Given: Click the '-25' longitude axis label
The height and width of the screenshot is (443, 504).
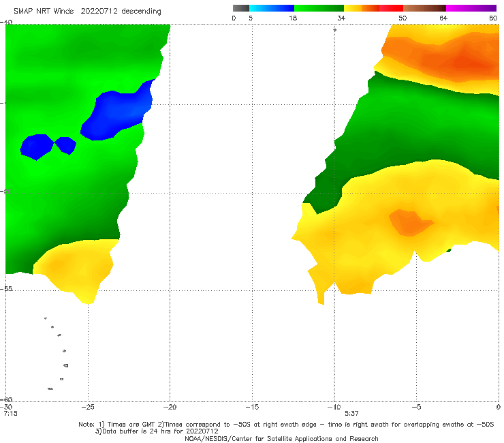Looking at the screenshot, I should click(x=88, y=407).
